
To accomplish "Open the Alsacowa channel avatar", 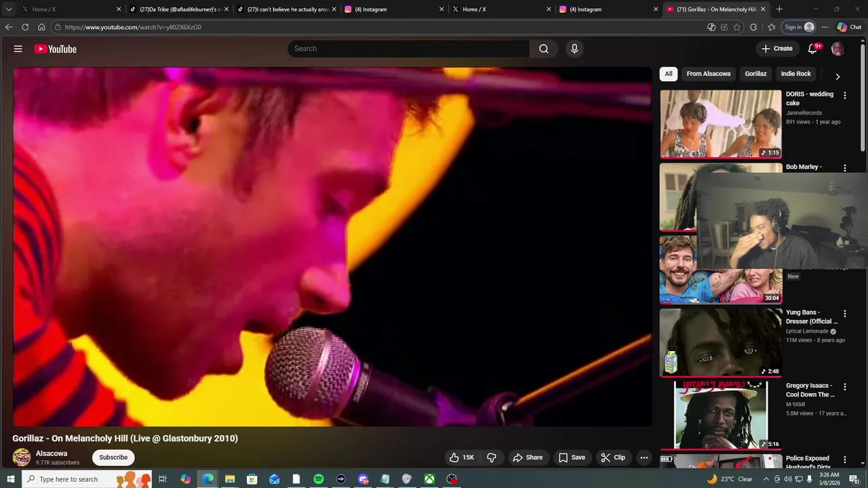I will (22, 457).
